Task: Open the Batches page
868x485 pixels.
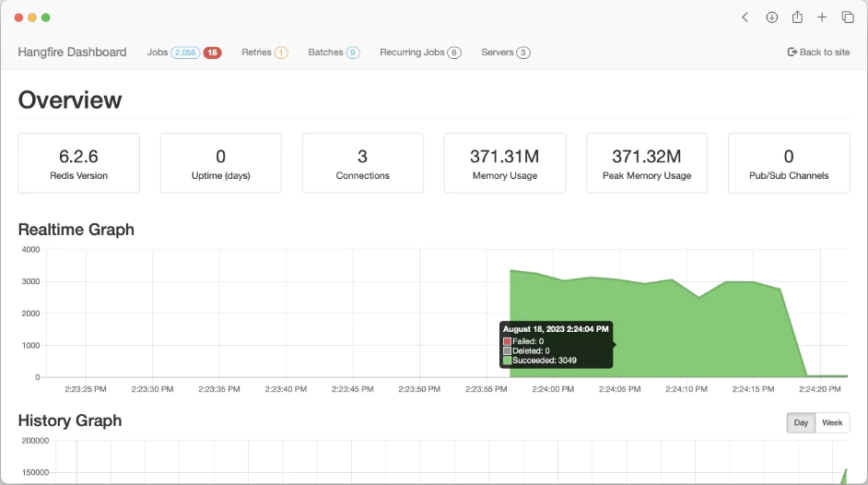Action: 325,52
